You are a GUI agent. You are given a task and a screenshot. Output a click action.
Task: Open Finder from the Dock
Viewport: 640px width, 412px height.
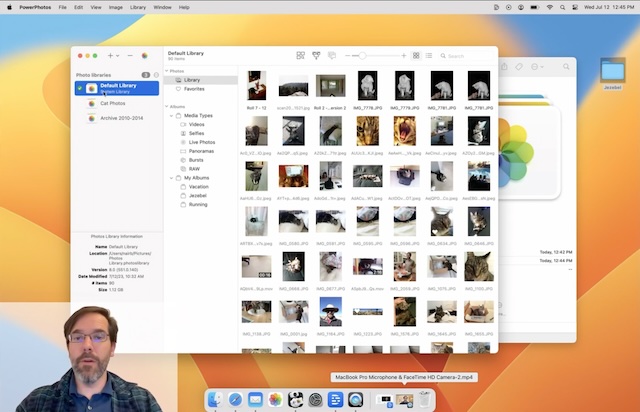click(215, 399)
